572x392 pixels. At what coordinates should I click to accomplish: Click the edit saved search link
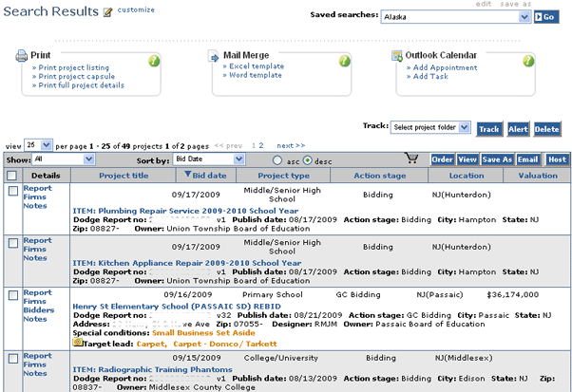tap(484, 4)
